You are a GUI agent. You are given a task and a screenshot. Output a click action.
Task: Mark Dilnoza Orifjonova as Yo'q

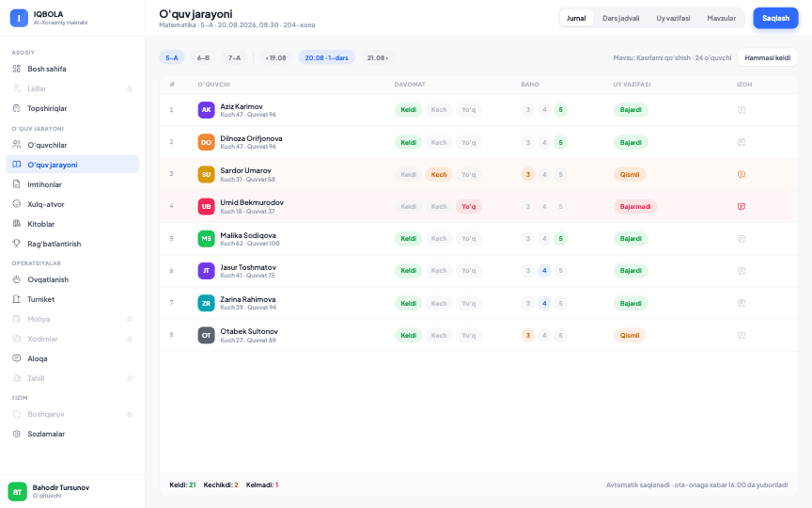[x=469, y=142]
